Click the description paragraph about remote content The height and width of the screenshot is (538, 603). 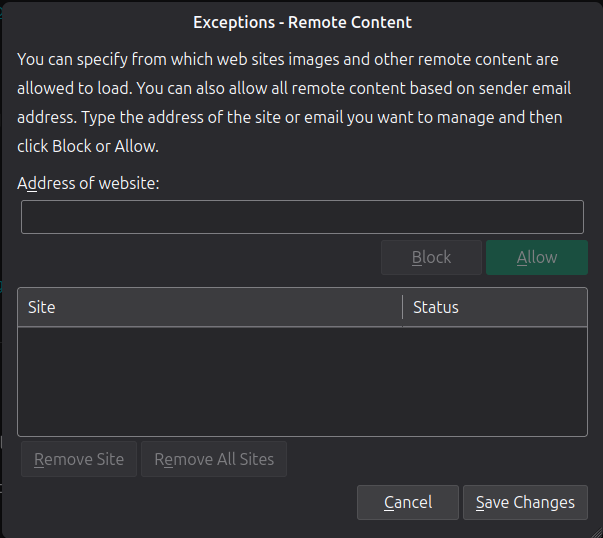point(290,103)
